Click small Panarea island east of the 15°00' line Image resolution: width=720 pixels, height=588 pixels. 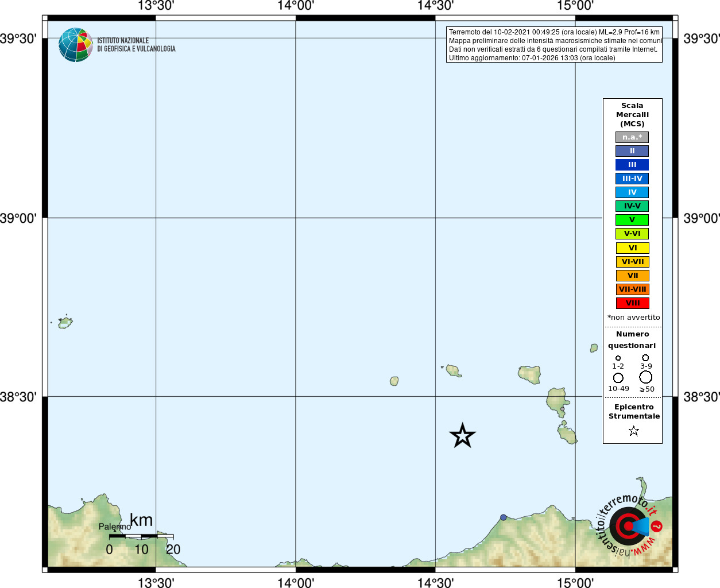[594, 348]
